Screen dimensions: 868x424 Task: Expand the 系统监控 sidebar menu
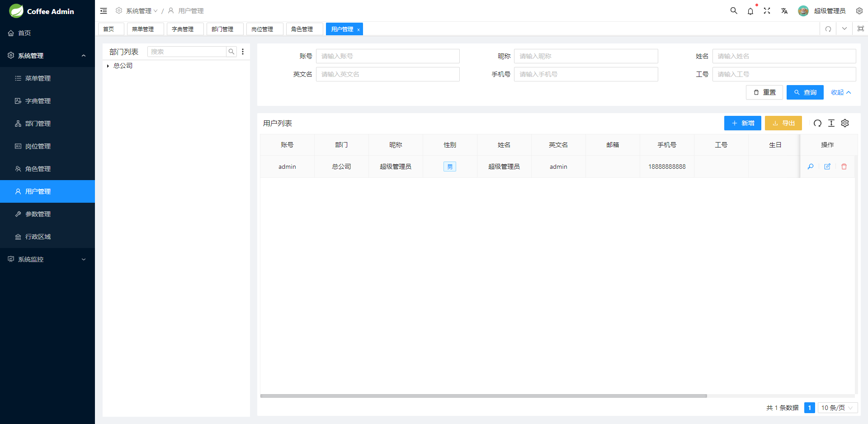[x=47, y=259]
